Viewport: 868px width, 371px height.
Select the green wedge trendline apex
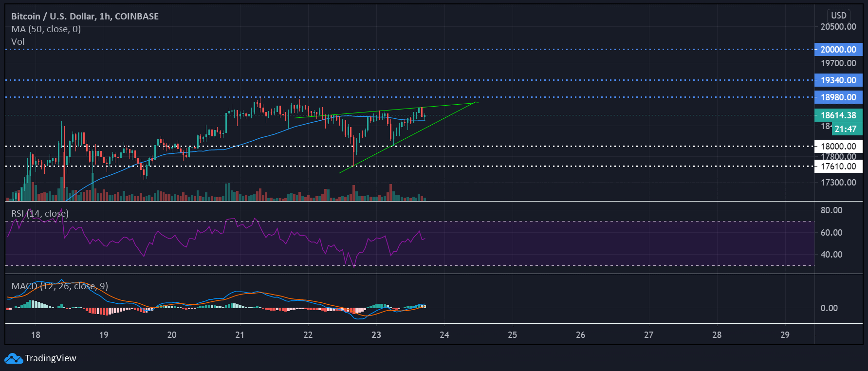[476, 102]
